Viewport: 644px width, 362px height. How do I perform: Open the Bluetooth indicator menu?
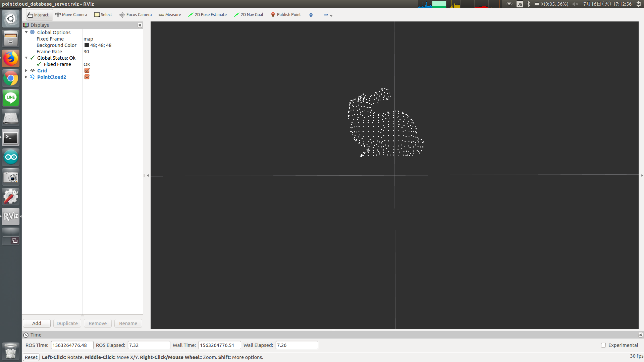[x=529, y=4]
